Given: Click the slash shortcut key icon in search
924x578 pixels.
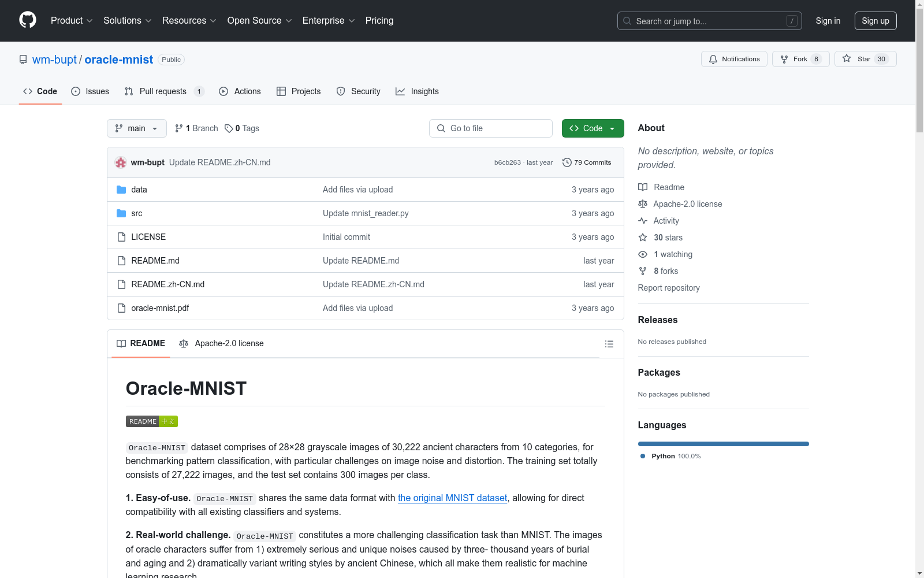Looking at the screenshot, I should pyautogui.click(x=792, y=21).
